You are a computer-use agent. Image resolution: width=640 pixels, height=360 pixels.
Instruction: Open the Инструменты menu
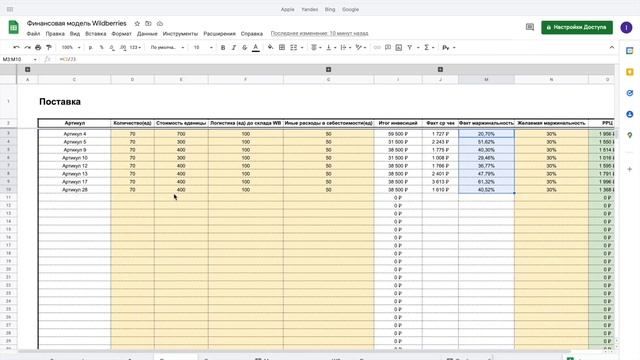coord(180,33)
